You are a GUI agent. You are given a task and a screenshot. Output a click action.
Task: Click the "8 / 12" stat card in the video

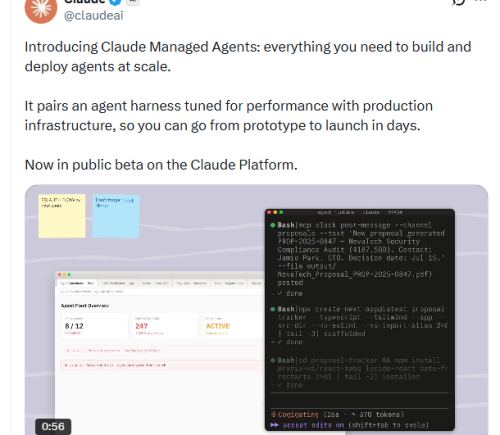(95, 326)
